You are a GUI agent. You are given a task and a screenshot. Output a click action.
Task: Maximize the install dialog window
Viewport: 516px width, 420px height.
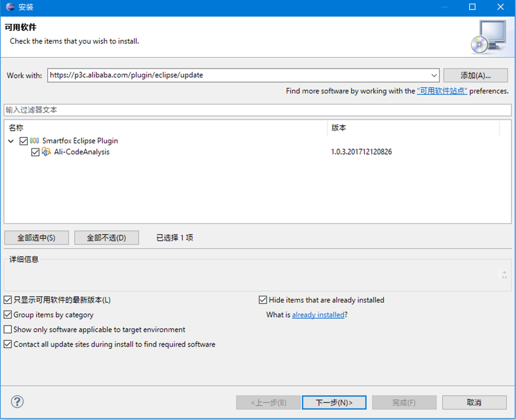click(x=472, y=7)
